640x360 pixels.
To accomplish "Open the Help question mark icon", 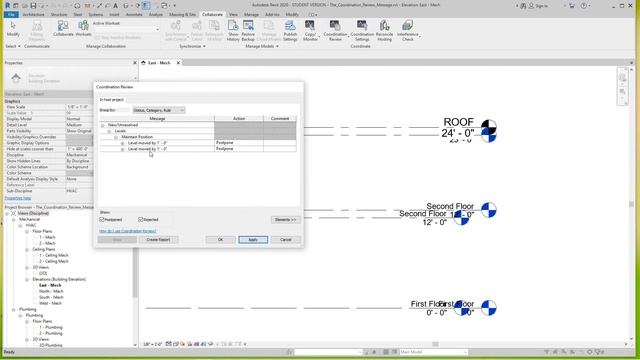I will 584,6.
